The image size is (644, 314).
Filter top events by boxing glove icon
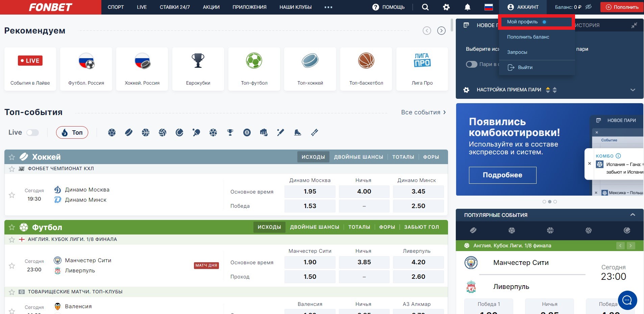[x=264, y=133]
